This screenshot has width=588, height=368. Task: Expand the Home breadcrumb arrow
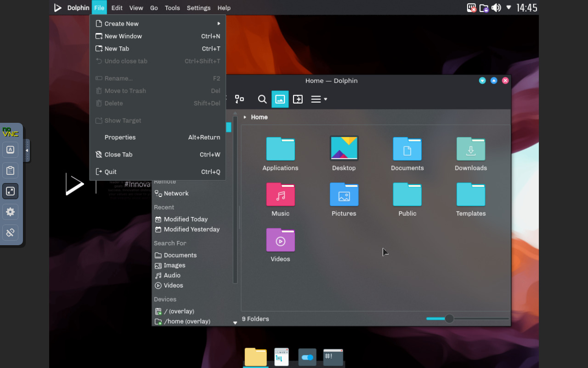[x=244, y=117]
